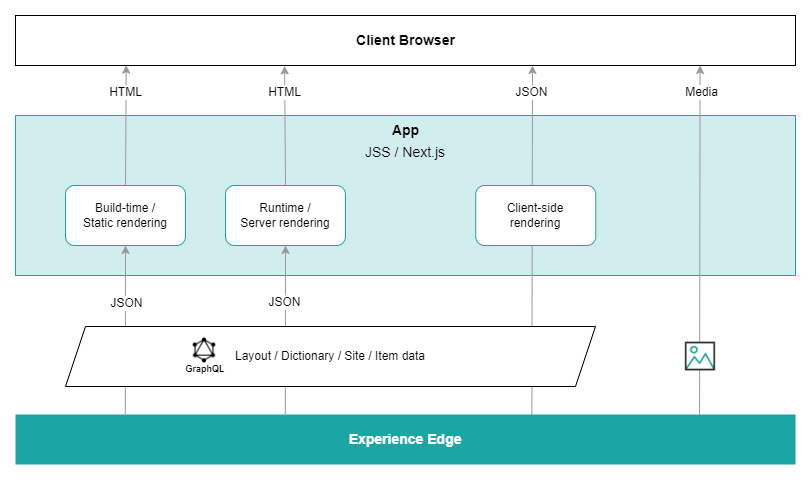Select the Runtime / Server rendering box

(x=285, y=215)
